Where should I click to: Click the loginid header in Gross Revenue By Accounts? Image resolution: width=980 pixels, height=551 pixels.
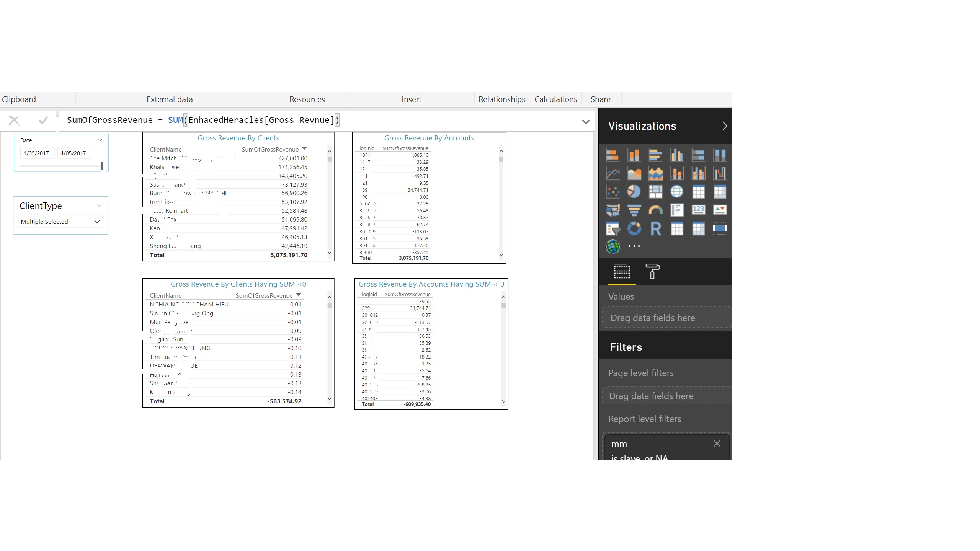pos(367,148)
